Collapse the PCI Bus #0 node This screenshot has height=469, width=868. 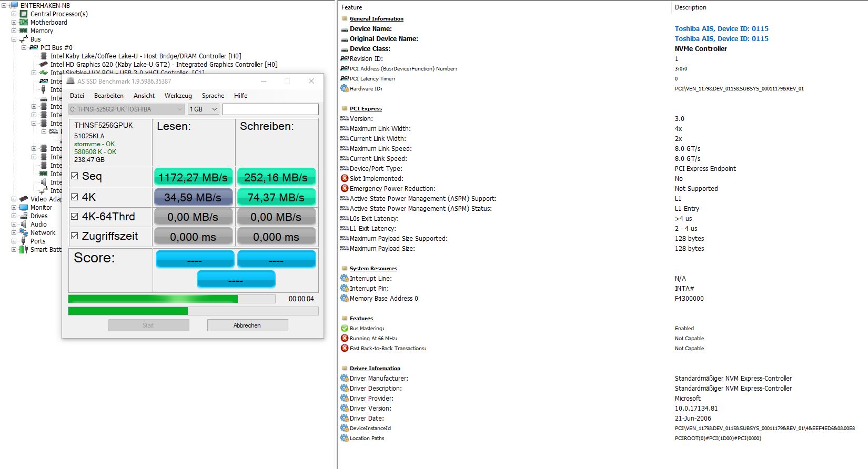[24, 47]
